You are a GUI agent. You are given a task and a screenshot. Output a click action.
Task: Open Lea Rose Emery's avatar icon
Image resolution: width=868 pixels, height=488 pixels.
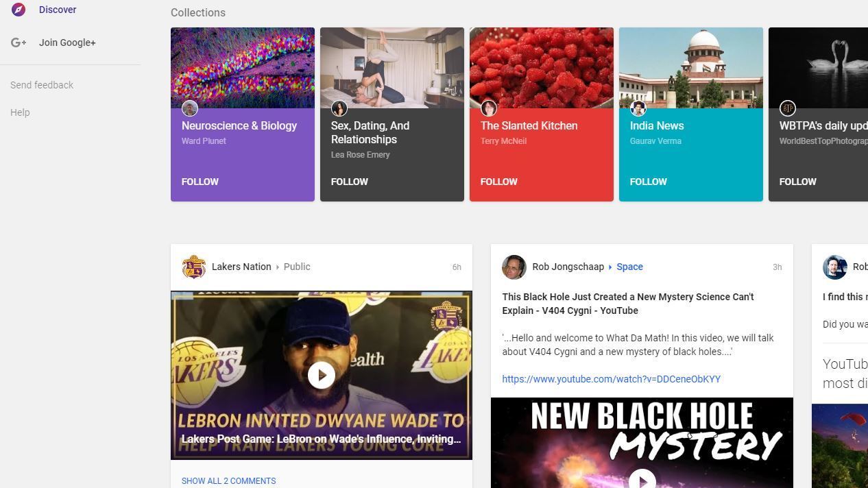click(339, 108)
